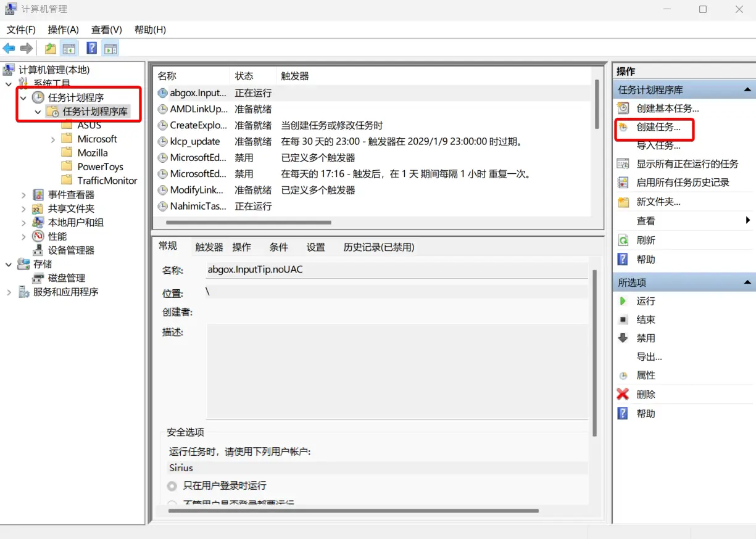The image size is (756, 539).
Task: Click the green 刷新 icon
Action: click(623, 240)
